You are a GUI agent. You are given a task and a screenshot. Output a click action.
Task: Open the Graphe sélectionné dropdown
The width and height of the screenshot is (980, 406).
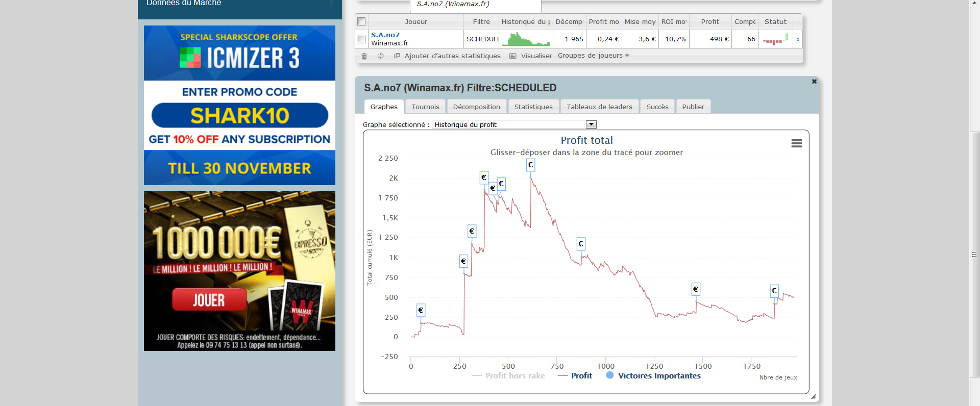pos(514,124)
